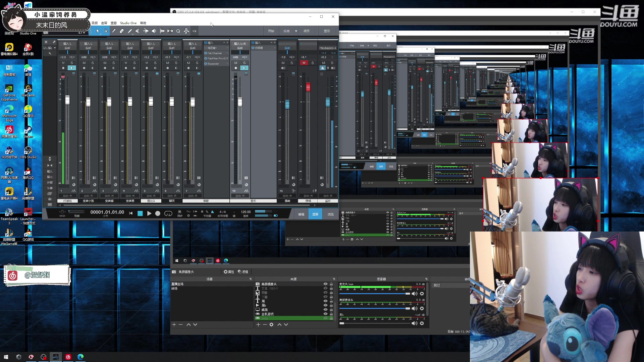Screen dimensions: 644x362
Task: Add a new OBS scene with plus
Action: point(174,324)
